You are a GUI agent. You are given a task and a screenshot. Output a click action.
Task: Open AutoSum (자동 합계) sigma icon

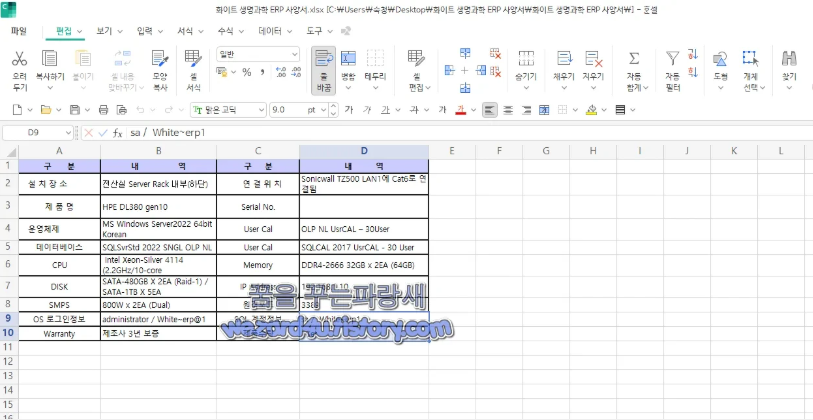click(x=633, y=59)
